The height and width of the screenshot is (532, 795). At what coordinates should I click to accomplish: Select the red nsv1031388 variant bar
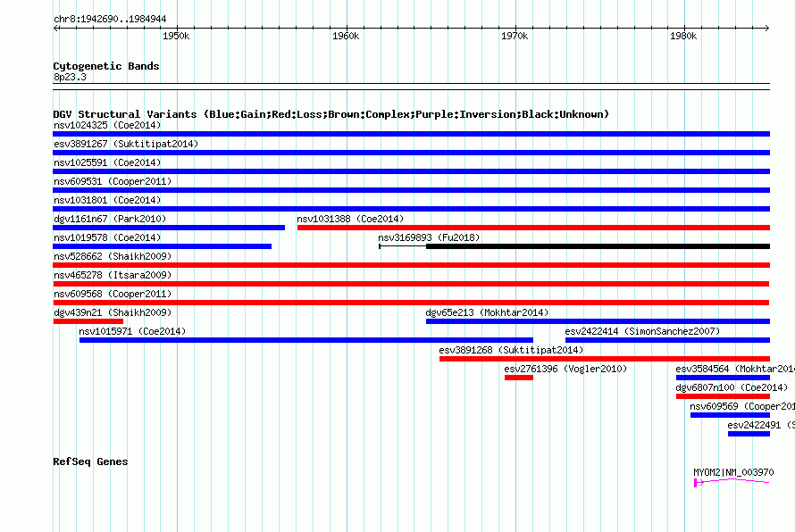coord(533,228)
